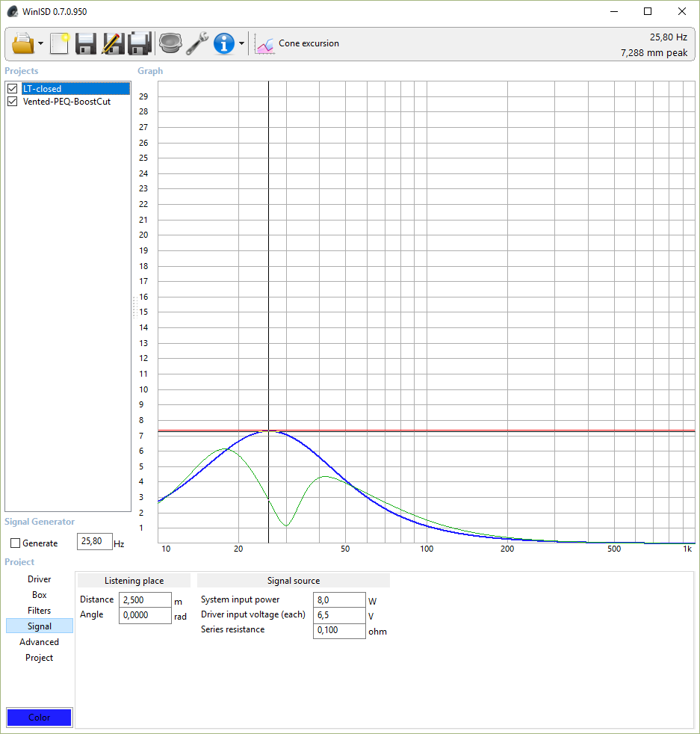Save the project with the floppy disk icon
The width and height of the screenshot is (700, 734).
86,43
